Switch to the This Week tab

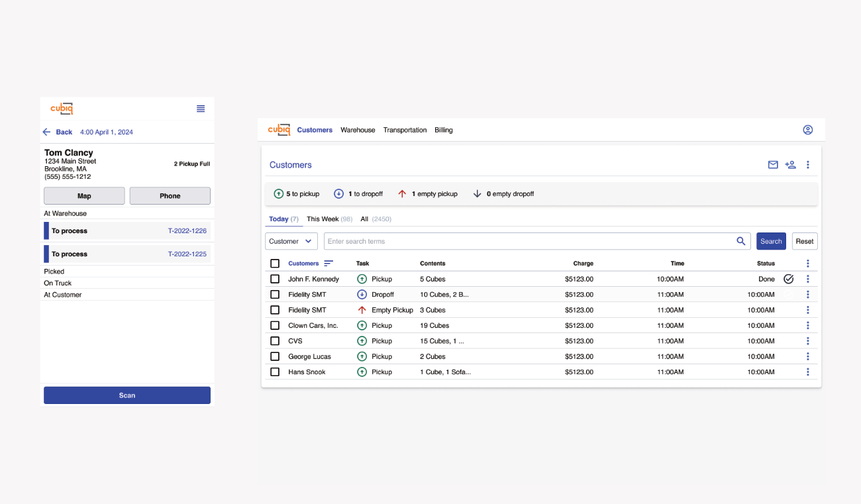323,219
